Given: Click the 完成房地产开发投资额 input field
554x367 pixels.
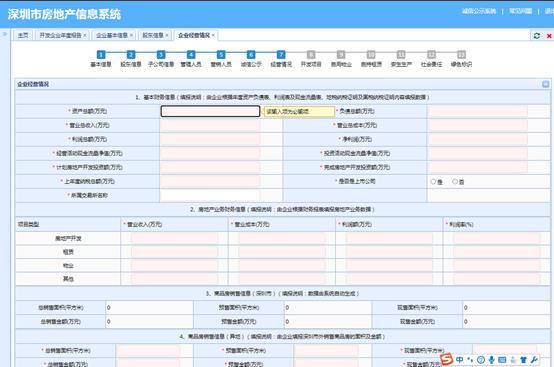Looking at the screenshot, I should (478, 167).
